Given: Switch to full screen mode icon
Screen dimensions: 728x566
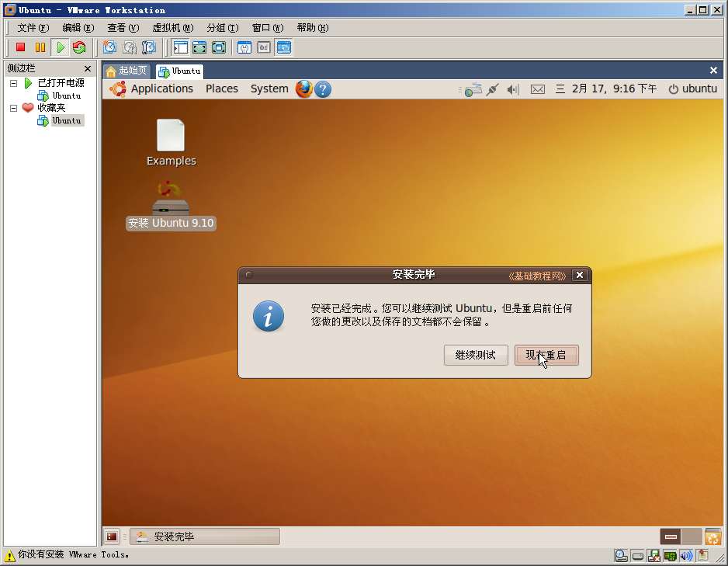Looking at the screenshot, I should coord(219,47).
